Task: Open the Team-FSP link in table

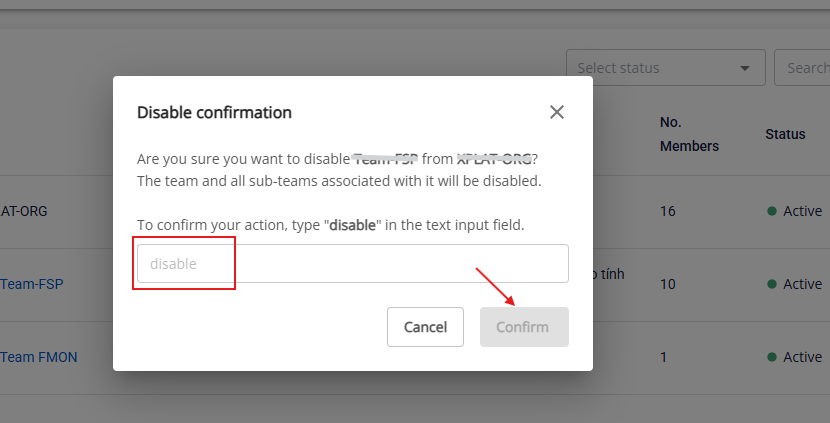Action: pyautogui.click(x=32, y=284)
